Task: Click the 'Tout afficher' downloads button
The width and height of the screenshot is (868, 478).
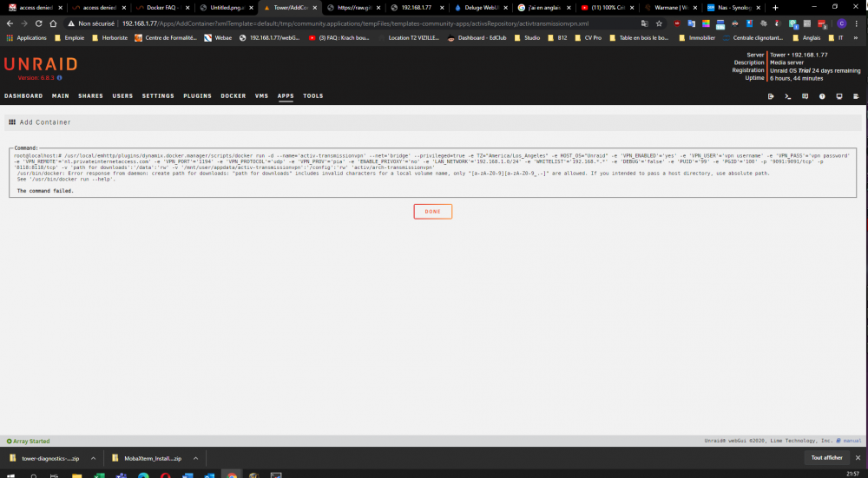Action: pyautogui.click(x=826, y=457)
